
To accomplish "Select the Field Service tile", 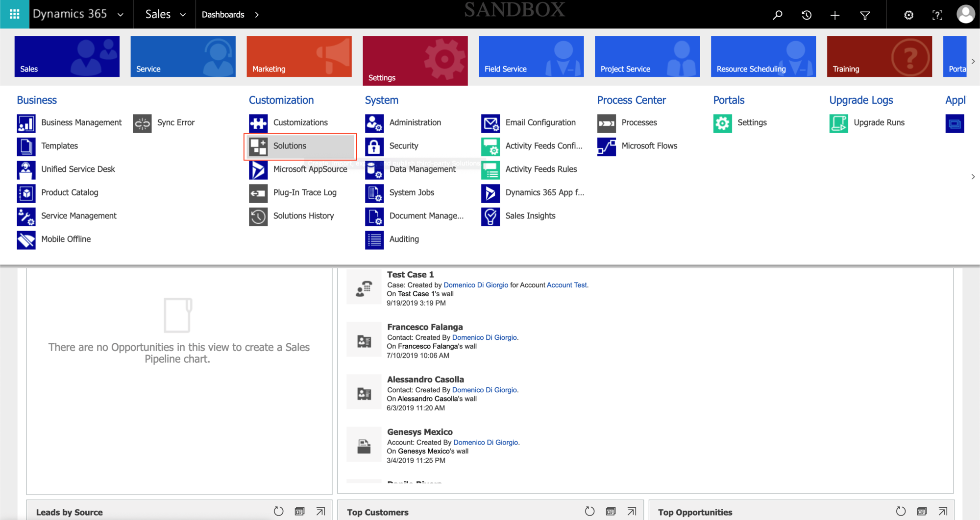I will (532, 56).
